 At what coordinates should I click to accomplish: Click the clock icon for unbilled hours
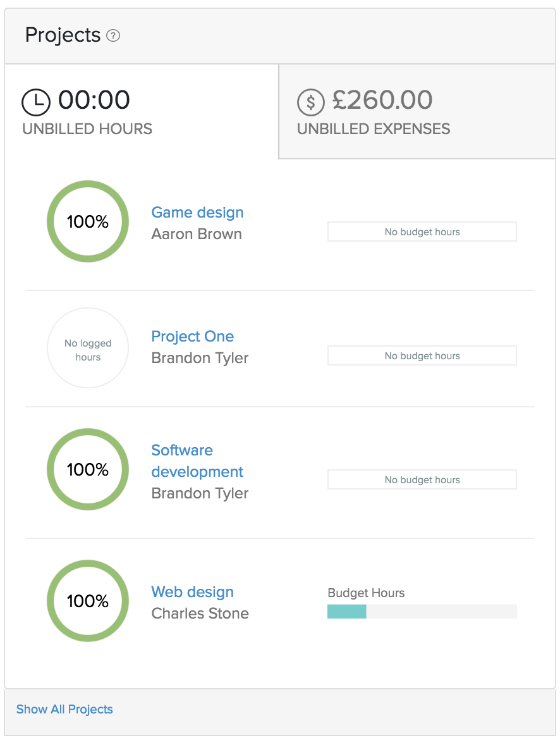tap(37, 101)
